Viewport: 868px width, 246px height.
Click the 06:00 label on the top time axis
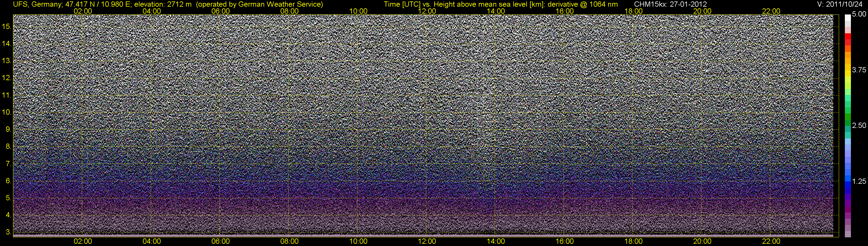[x=221, y=11]
